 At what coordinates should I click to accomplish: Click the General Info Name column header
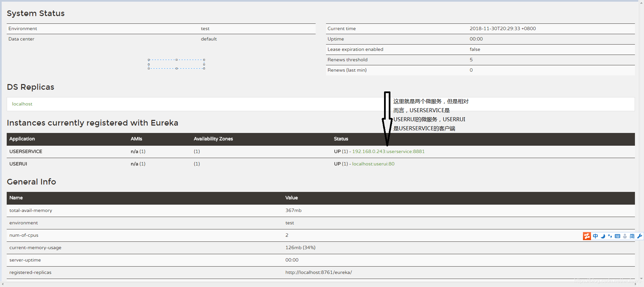pos(16,198)
